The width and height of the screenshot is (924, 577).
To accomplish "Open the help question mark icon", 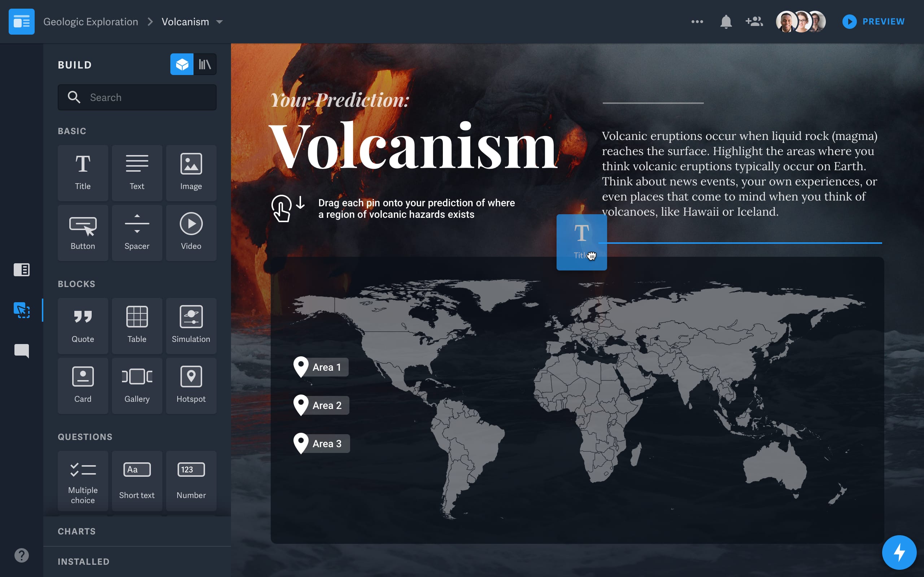I will click(21, 555).
